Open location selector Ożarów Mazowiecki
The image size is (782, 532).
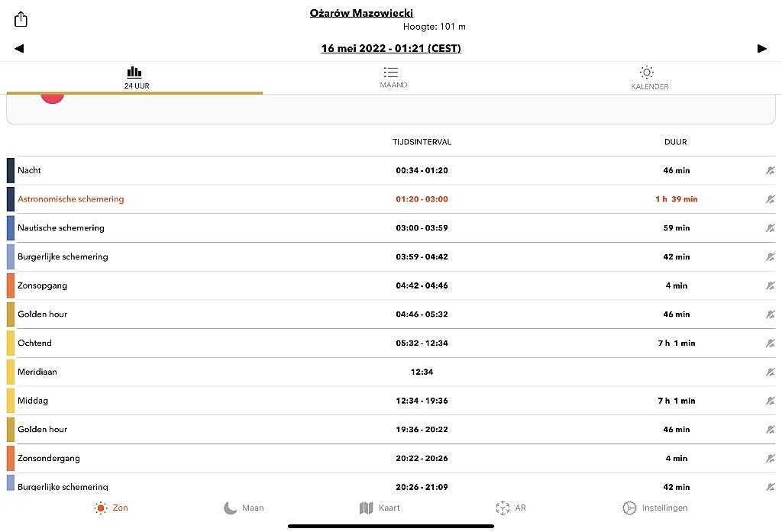click(x=362, y=13)
